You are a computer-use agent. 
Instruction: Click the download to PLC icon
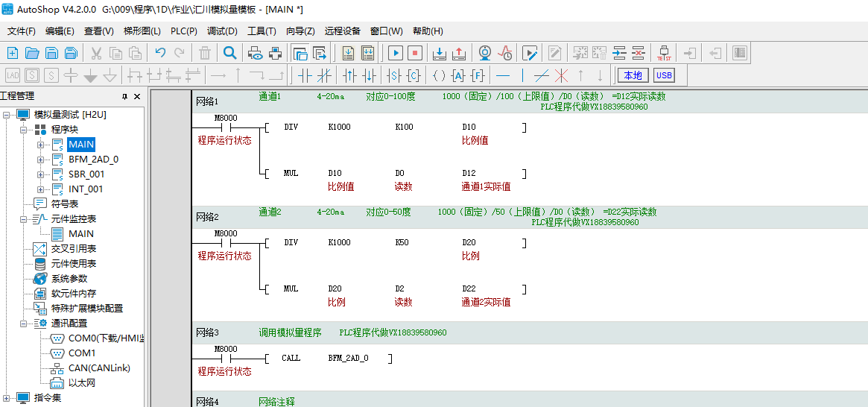440,53
